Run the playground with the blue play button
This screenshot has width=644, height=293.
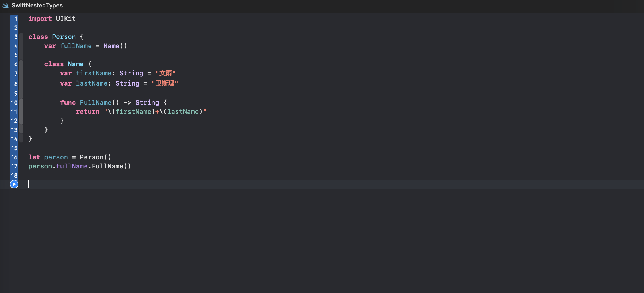14,184
